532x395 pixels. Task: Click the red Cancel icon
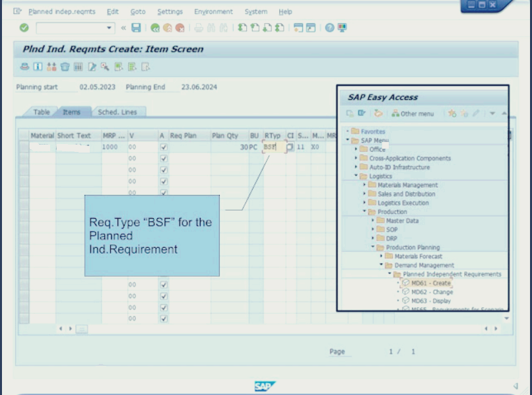coord(180,28)
